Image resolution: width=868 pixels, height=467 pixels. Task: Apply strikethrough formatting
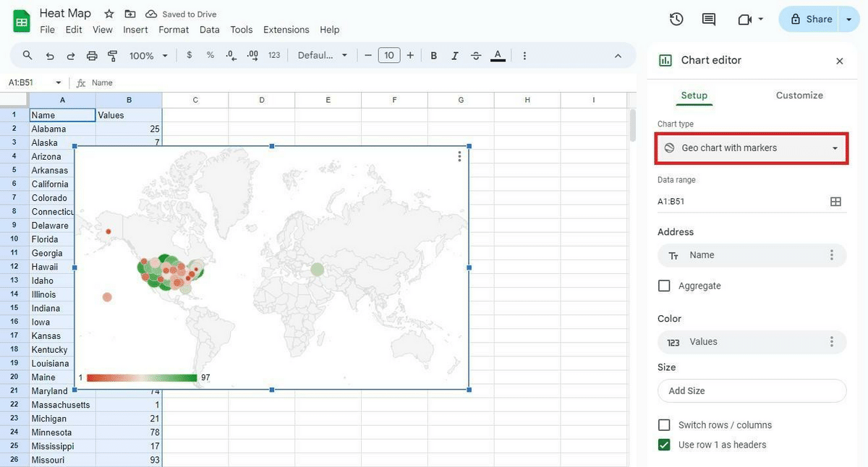click(x=476, y=56)
